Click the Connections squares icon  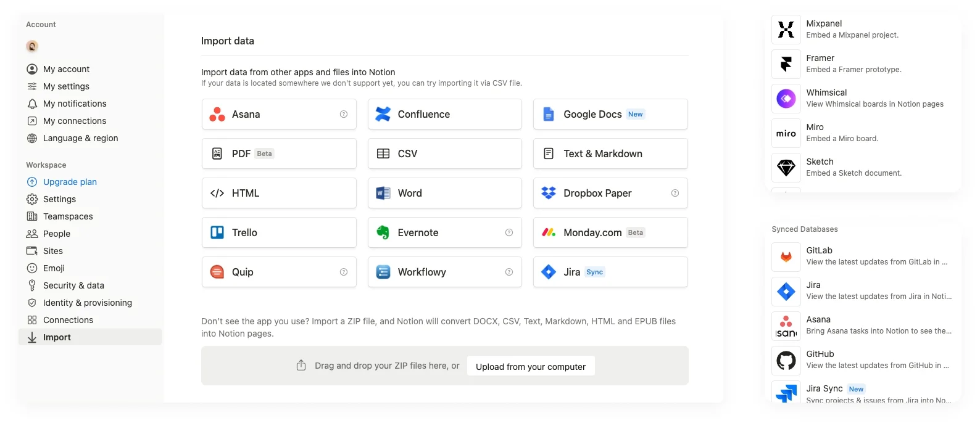coord(32,320)
